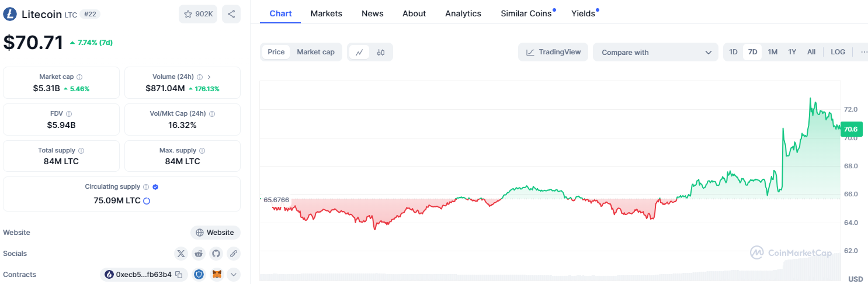Open the Litecoin Website link
The width and height of the screenshot is (868, 284).
coord(215,233)
